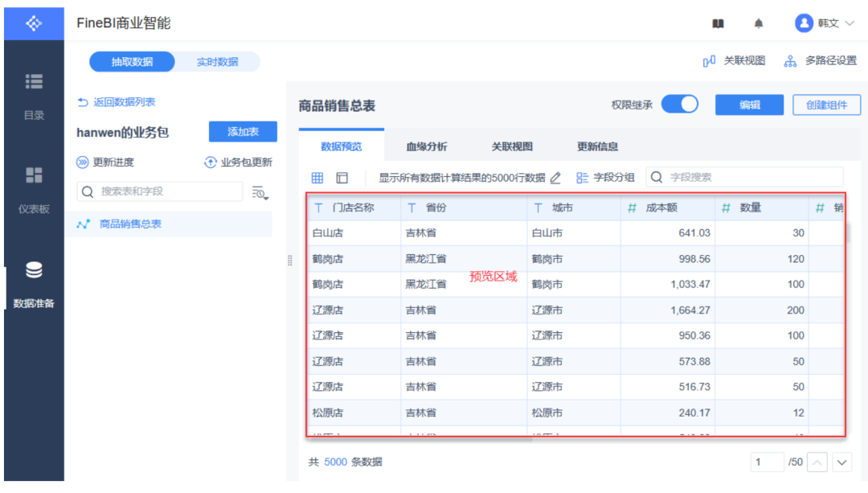Expand the user menu arrow next to 韩文
The width and height of the screenshot is (868, 493).
click(850, 23)
